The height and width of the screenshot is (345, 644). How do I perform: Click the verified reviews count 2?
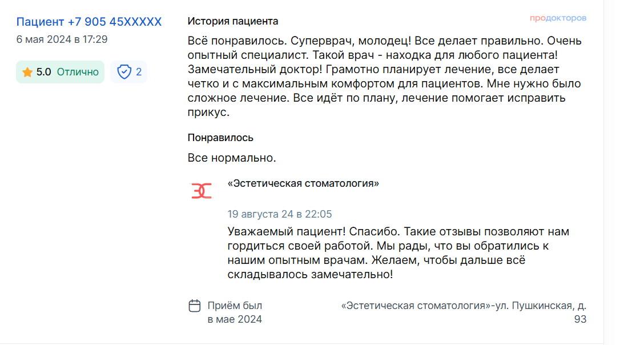tap(139, 72)
